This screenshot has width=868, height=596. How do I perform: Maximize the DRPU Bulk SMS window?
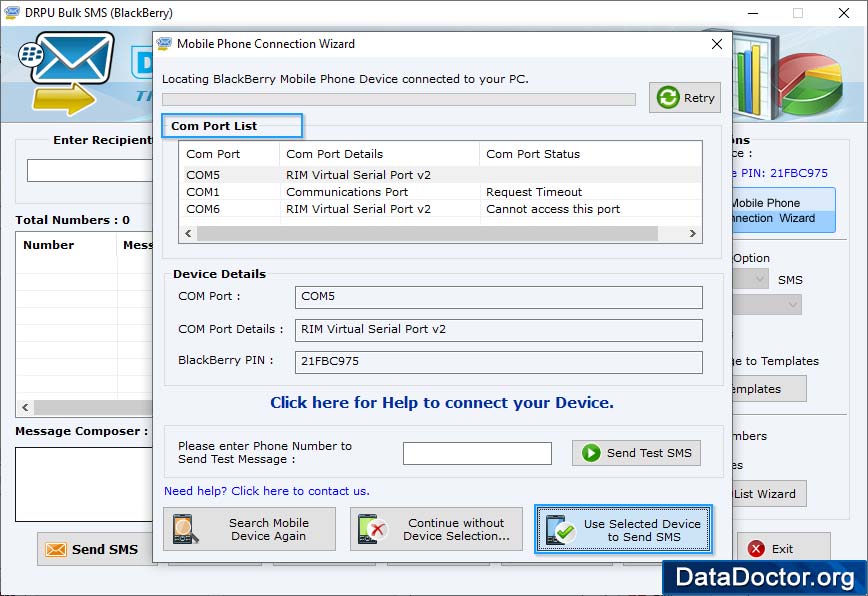(798, 13)
